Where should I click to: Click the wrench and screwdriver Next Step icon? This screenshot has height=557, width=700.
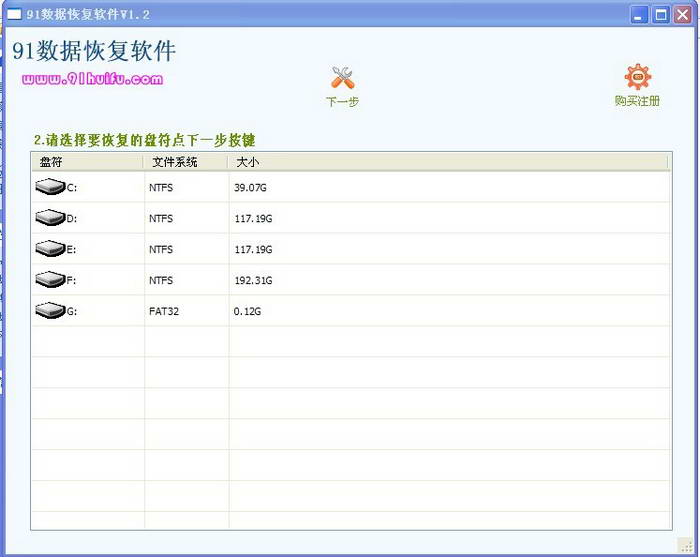(x=342, y=78)
